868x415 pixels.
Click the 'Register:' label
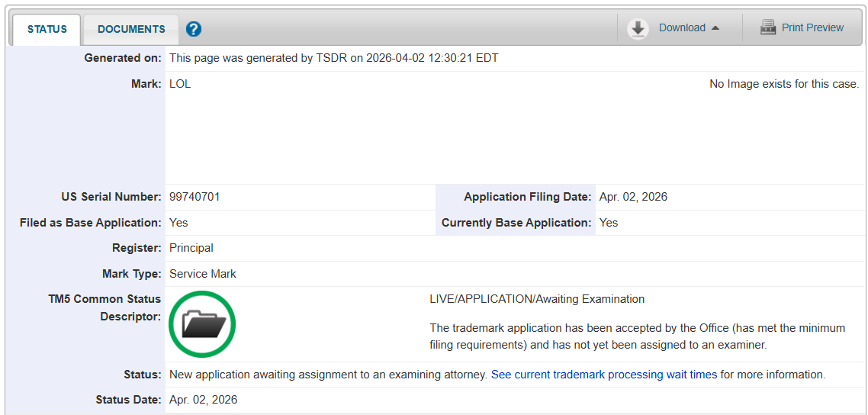[137, 249]
